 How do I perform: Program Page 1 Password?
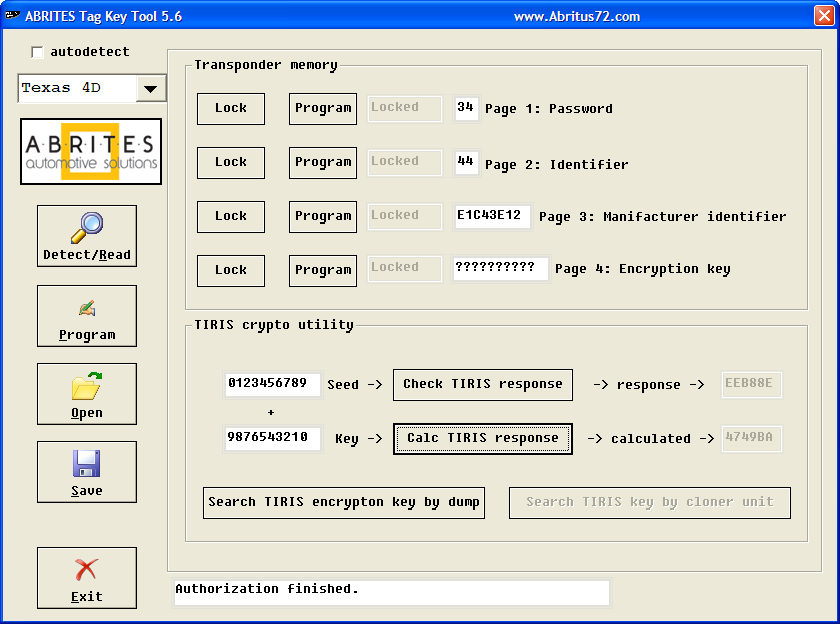[x=323, y=109]
